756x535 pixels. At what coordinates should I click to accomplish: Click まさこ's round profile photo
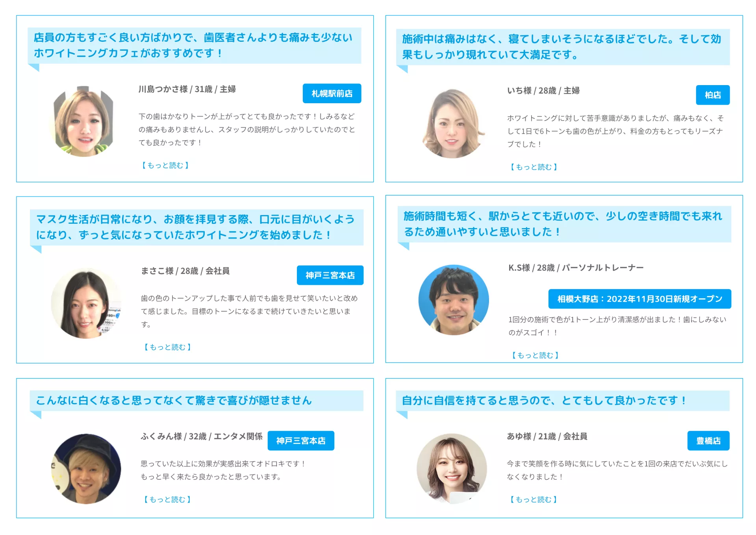pyautogui.click(x=86, y=303)
